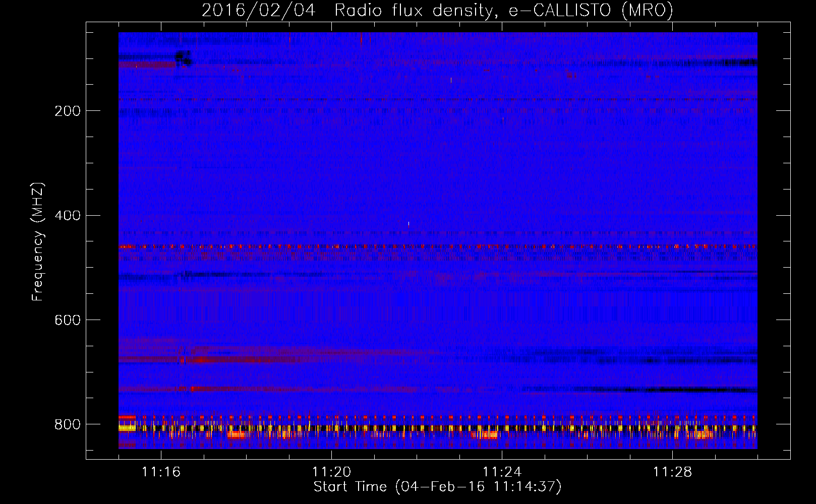Click the 11:28 time tick label
This screenshot has height=504, width=816.
click(x=672, y=472)
